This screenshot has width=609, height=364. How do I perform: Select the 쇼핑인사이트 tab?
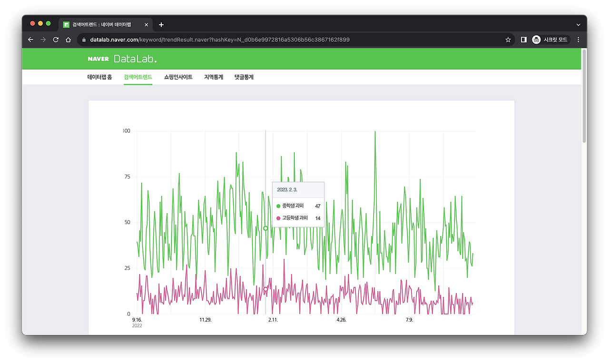(x=178, y=77)
